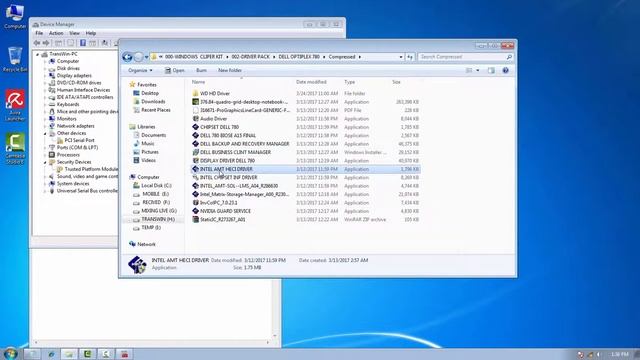
Task: Open the breadcrumb arrow after Compressed
Action: click(x=360, y=57)
